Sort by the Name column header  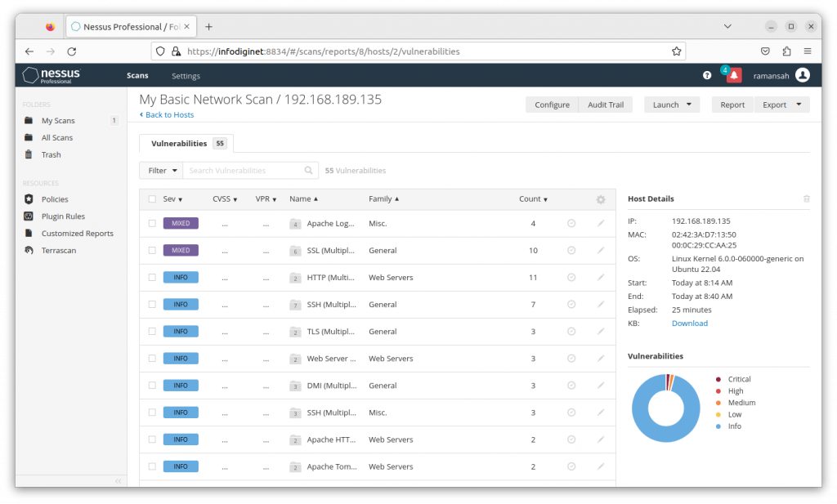pyautogui.click(x=303, y=199)
